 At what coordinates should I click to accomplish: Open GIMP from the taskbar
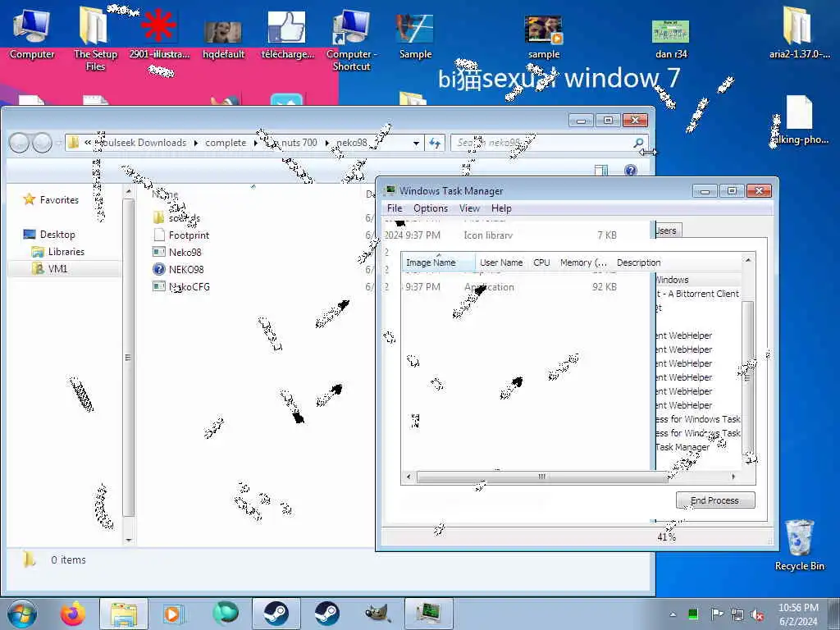[x=378, y=614]
